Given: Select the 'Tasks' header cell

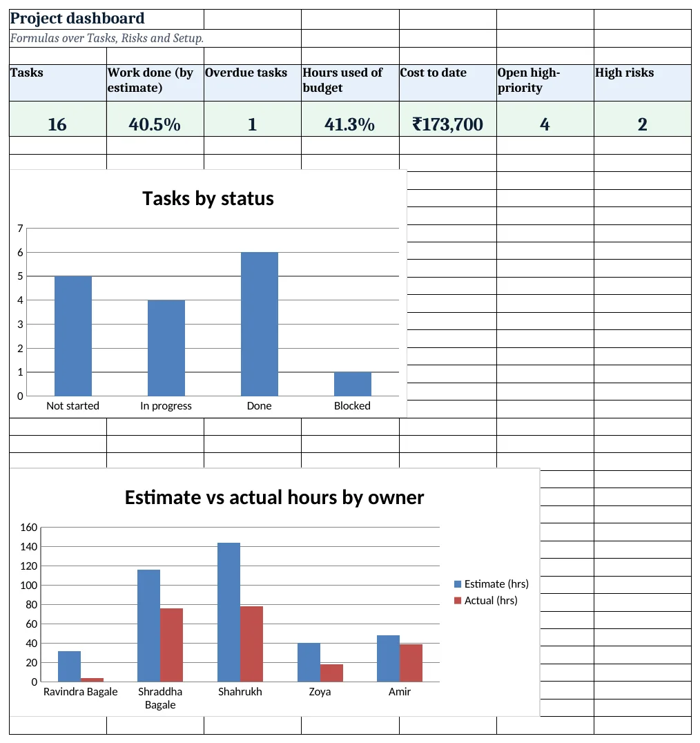Looking at the screenshot, I should [x=58, y=82].
